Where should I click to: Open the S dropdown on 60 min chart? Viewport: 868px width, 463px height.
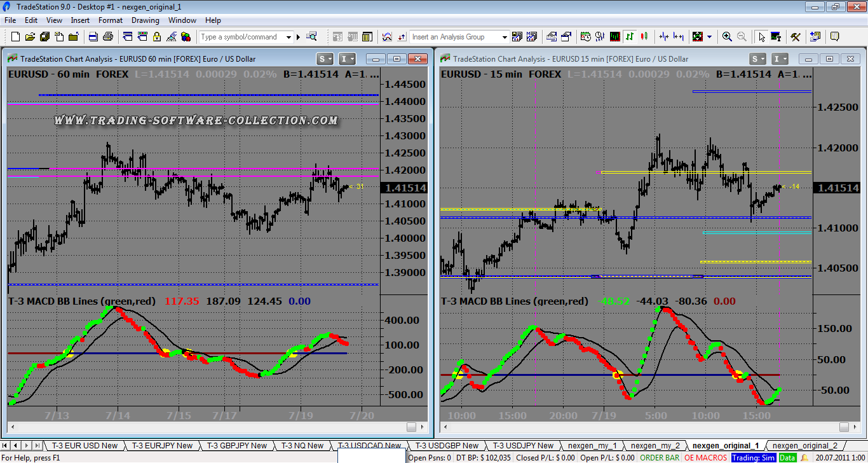click(x=325, y=59)
